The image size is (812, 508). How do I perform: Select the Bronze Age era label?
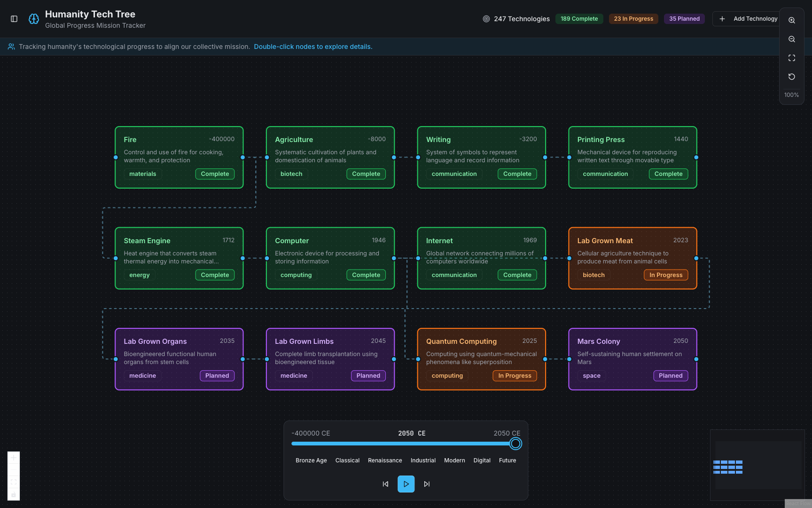(x=311, y=460)
